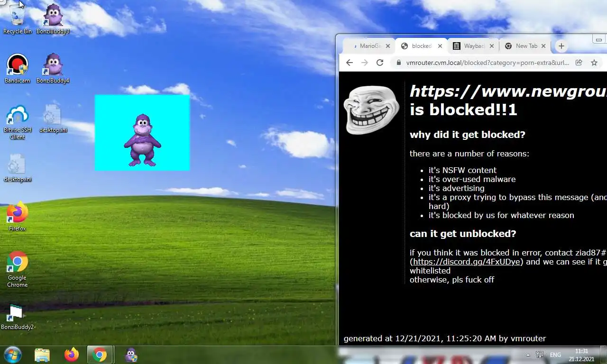Screen dimensions: 607x364
Task: Click 'it's blocked by us' list item
Action: coord(501,215)
